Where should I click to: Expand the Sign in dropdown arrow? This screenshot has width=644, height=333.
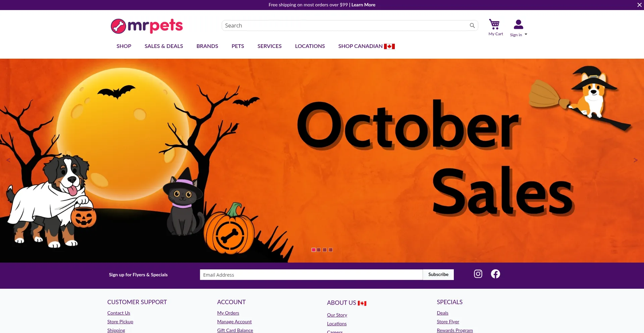(x=526, y=35)
